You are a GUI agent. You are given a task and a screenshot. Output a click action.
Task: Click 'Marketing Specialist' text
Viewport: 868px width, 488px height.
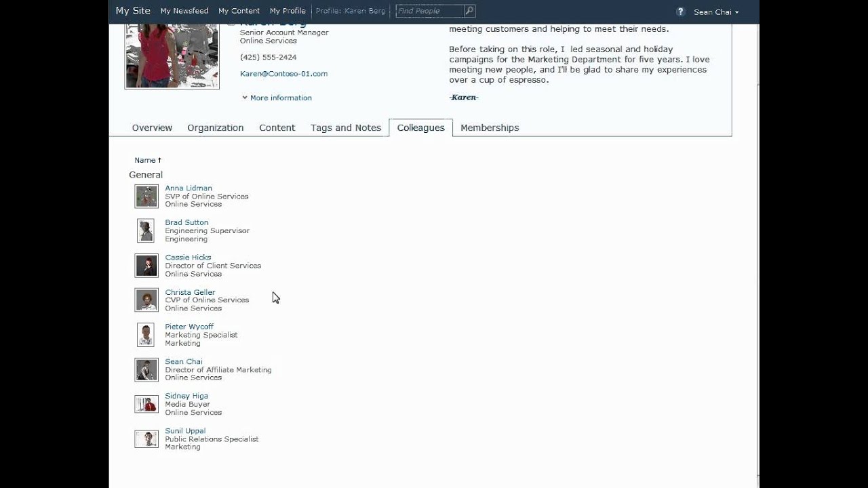pos(201,335)
